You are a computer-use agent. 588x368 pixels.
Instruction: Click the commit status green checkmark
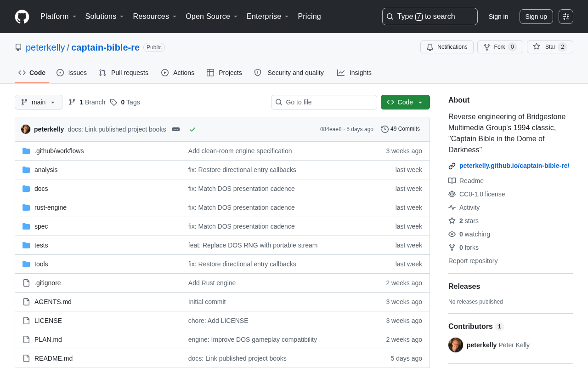[x=192, y=129]
